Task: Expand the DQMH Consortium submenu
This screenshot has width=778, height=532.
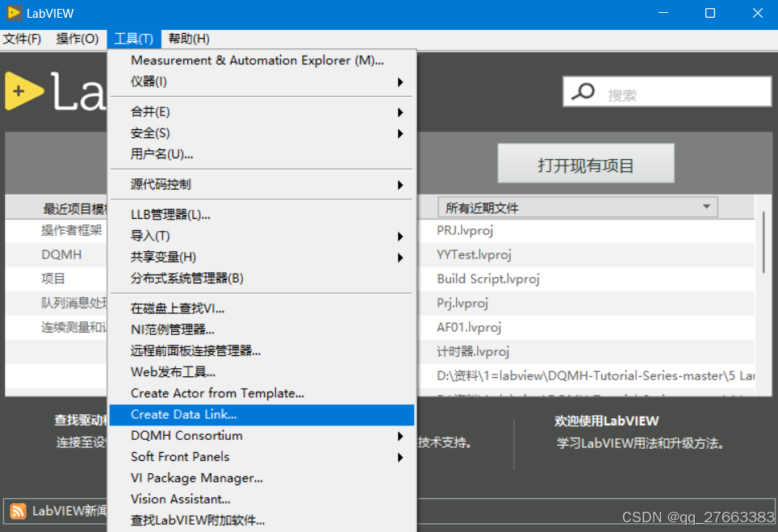Action: coord(262,436)
